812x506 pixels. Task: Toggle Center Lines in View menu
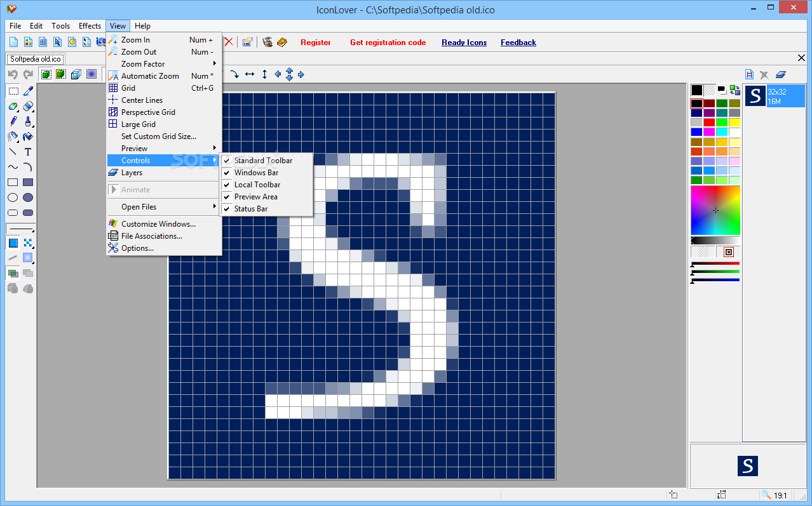(164, 100)
